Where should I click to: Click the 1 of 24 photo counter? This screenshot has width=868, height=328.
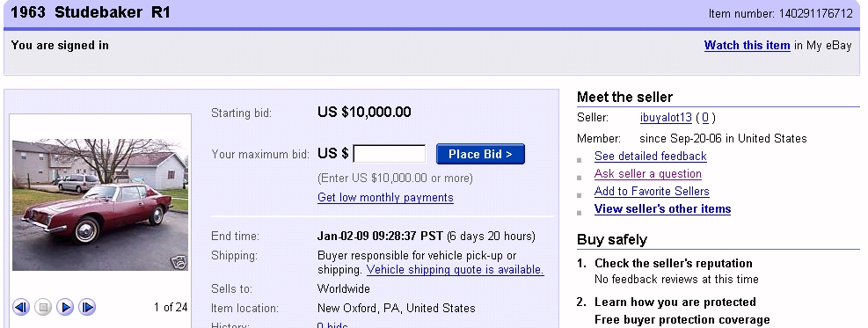(171, 307)
